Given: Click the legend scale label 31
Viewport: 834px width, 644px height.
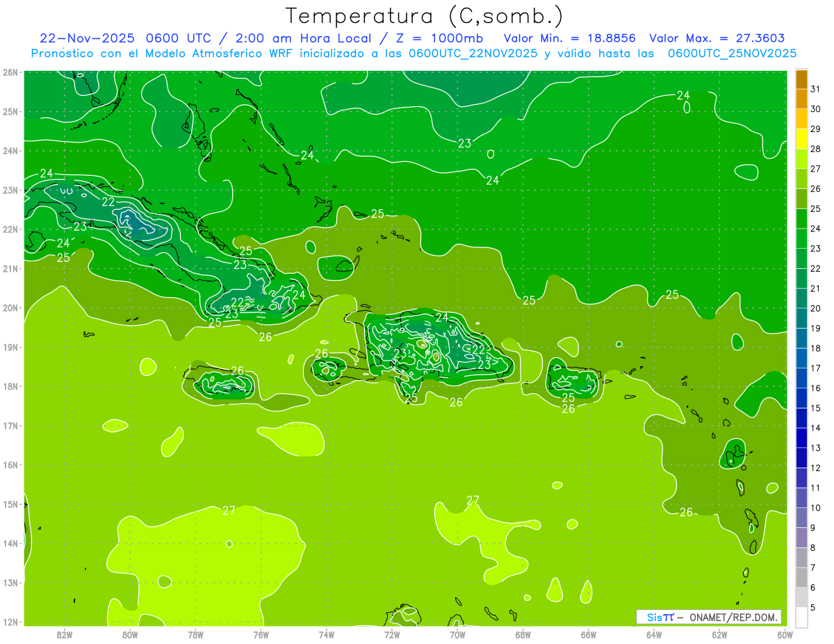Looking at the screenshot, I should 815,89.
